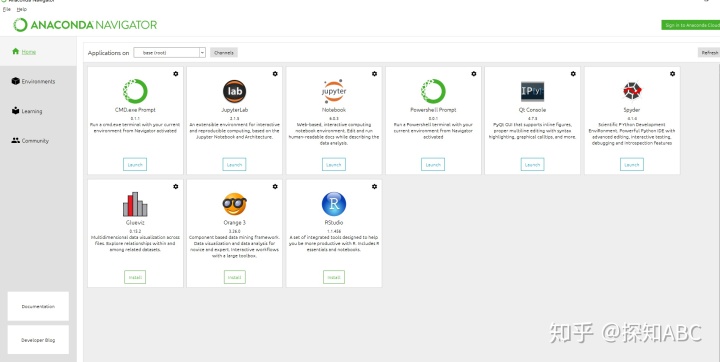
Task: Click the Jupyter Notebook application icon
Action: click(334, 91)
